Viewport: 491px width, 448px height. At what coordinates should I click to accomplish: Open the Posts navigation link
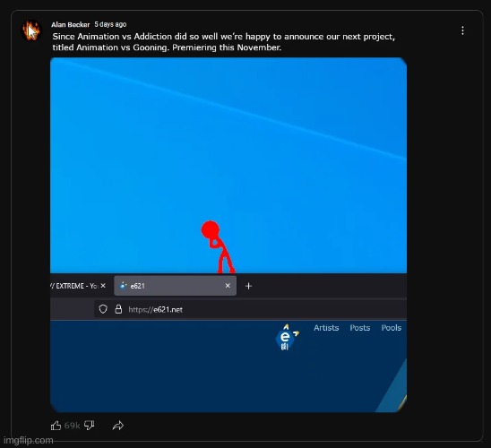360,327
